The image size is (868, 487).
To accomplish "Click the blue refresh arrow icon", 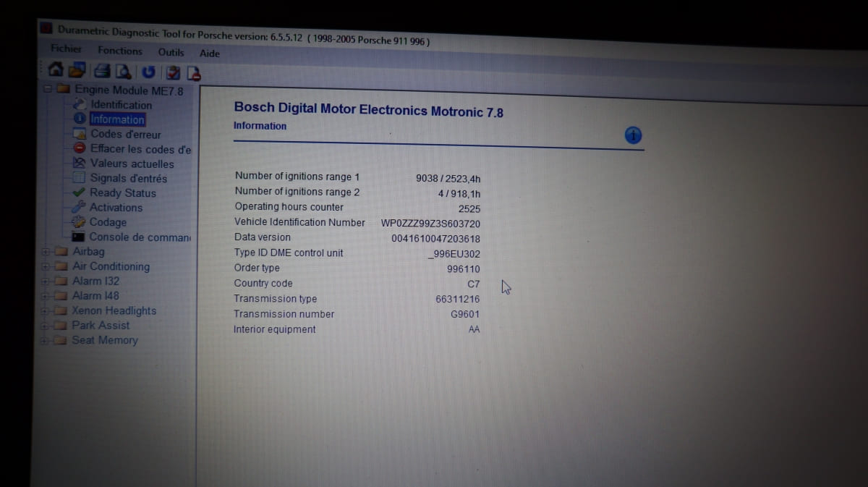I will [x=148, y=72].
